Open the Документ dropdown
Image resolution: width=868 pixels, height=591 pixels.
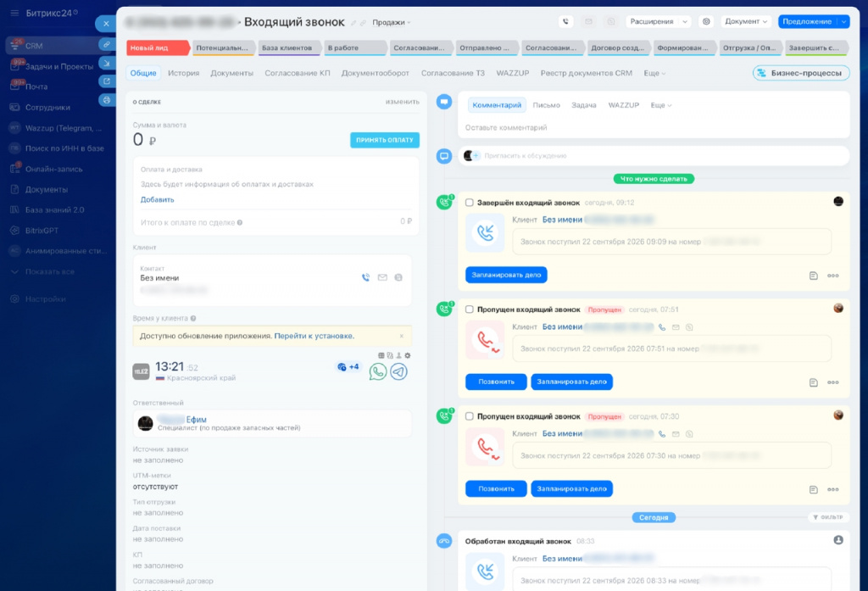tap(746, 21)
